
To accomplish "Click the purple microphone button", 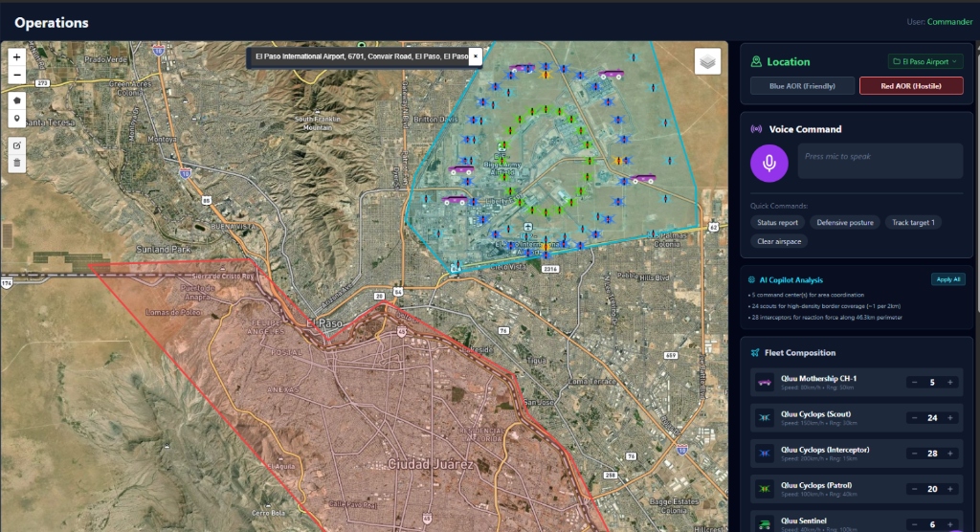I will 768,164.
